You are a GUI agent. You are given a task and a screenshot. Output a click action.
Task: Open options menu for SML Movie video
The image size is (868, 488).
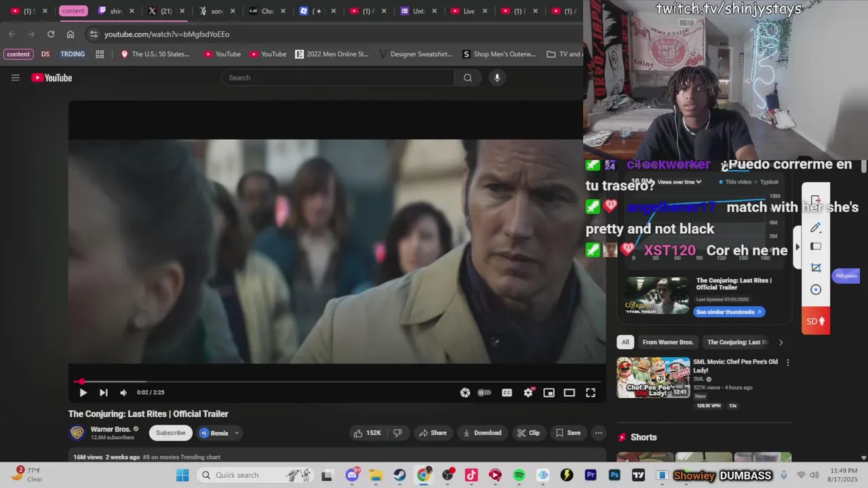(788, 363)
